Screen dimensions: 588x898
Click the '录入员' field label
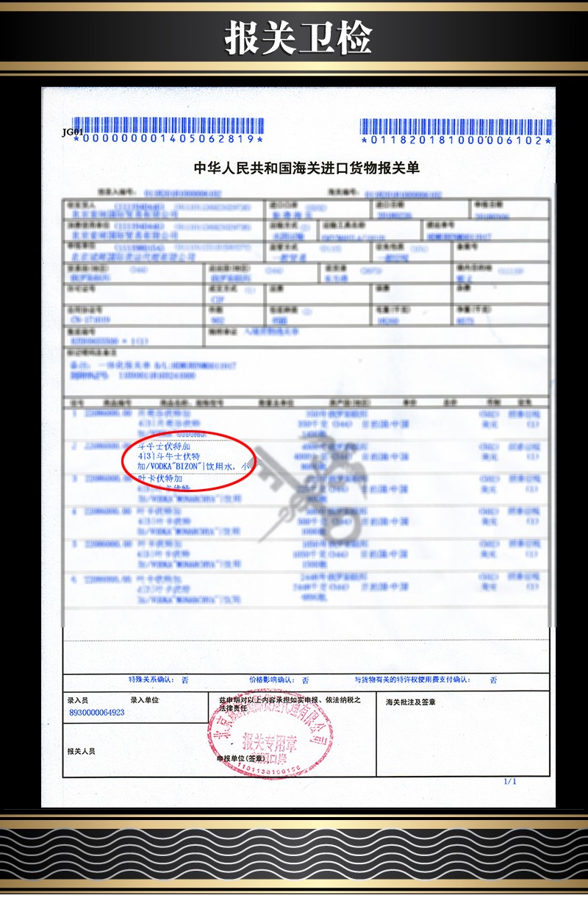pos(77,700)
